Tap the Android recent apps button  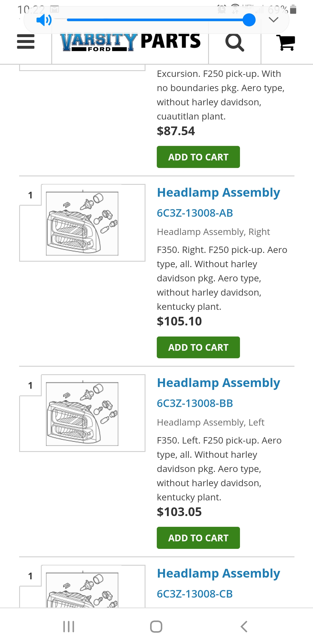tap(69, 627)
